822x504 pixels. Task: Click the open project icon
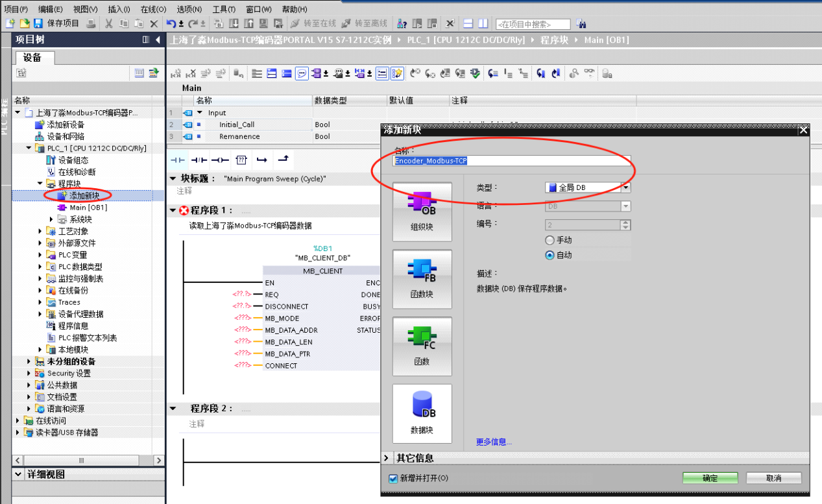coord(24,23)
